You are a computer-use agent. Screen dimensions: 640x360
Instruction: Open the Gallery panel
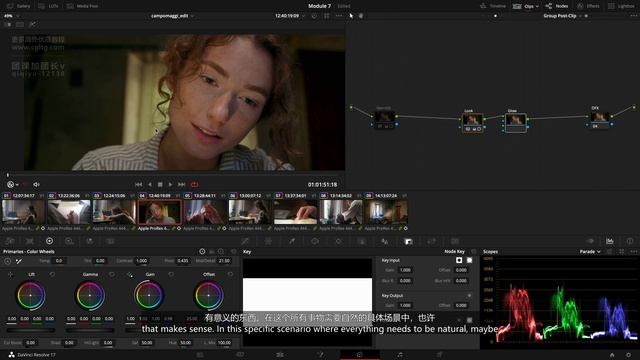tap(19, 6)
